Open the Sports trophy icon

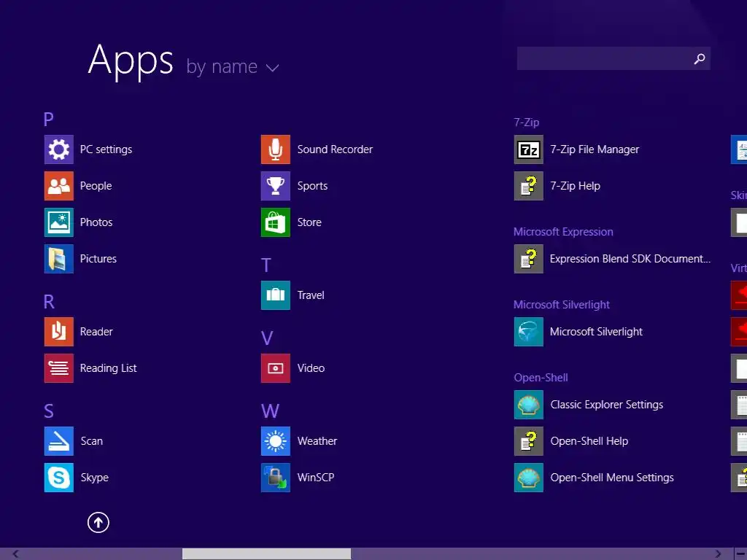275,186
